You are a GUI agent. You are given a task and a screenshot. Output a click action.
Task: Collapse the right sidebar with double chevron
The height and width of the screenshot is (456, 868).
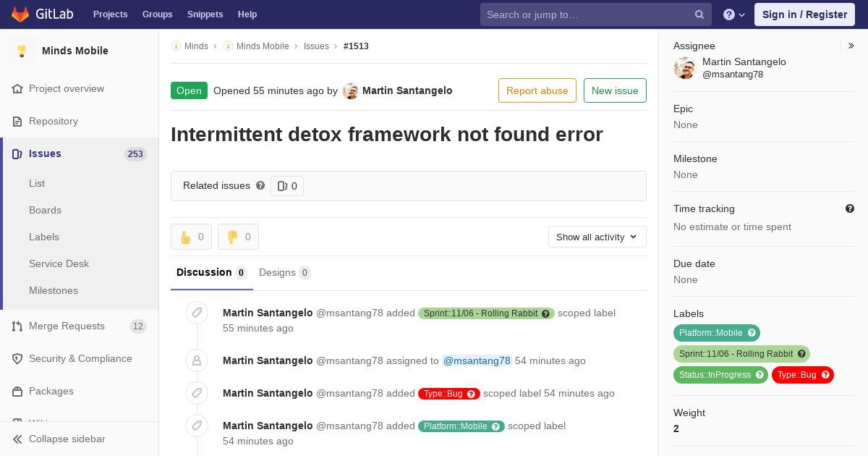[851, 46]
